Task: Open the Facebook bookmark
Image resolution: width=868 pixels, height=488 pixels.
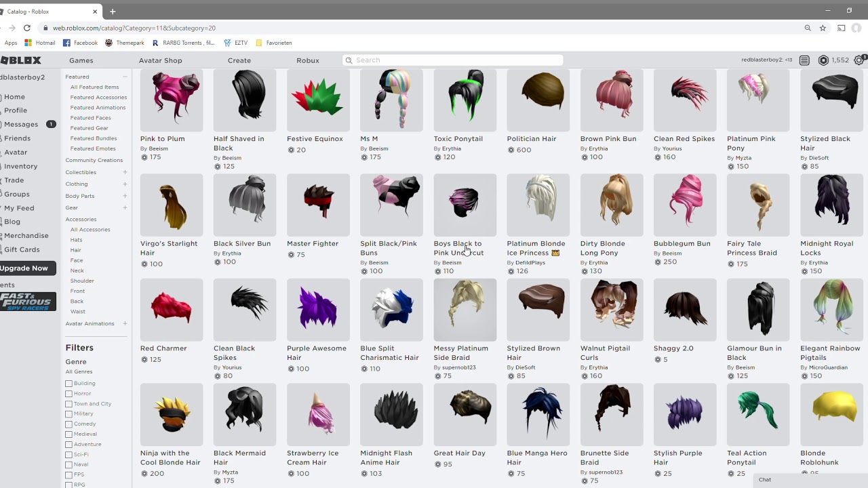Action: (x=80, y=43)
